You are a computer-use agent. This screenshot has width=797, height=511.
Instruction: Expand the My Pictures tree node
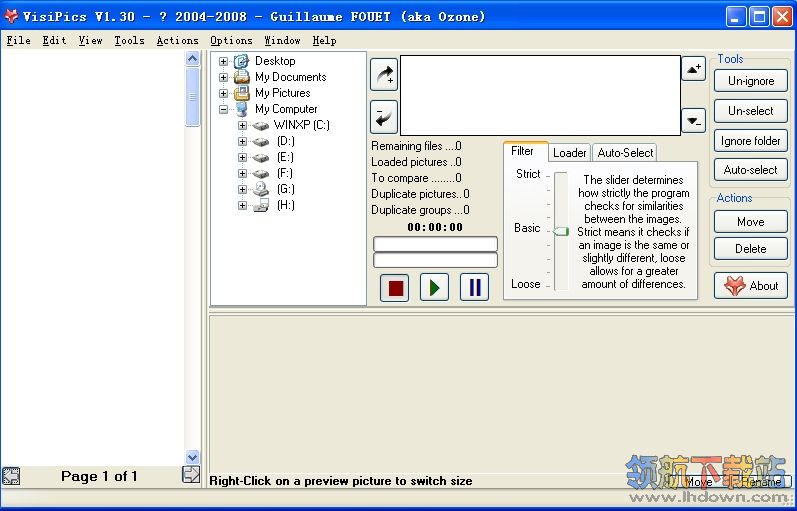223,93
